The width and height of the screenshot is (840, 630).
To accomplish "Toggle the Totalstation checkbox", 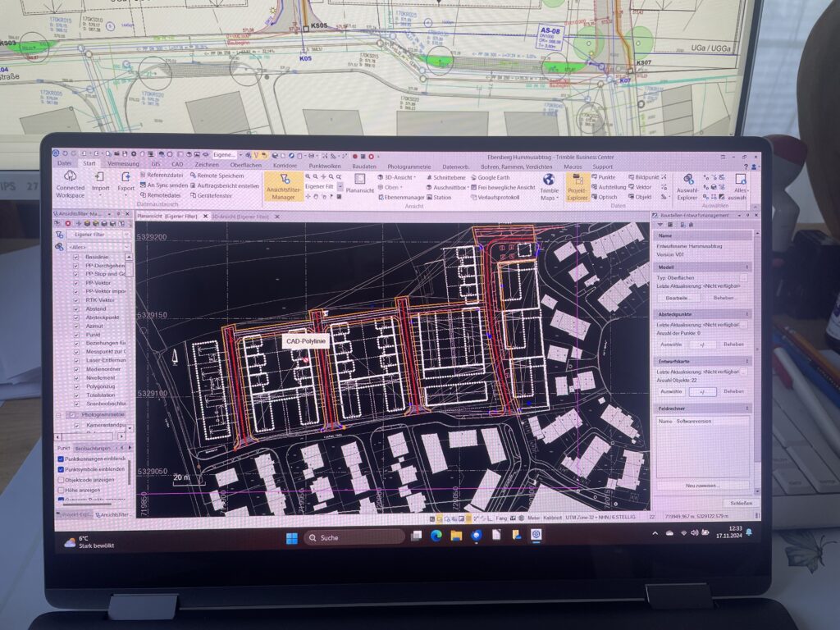I will [76, 395].
